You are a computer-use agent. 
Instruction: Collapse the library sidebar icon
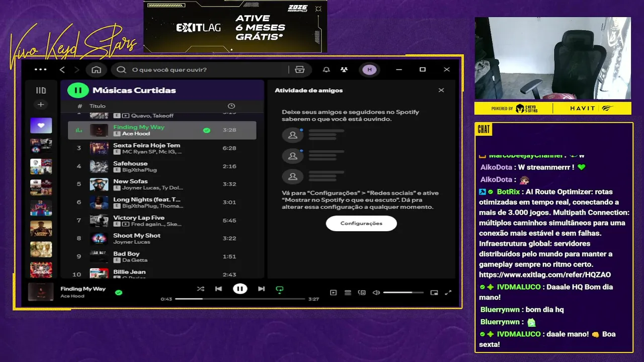41,90
